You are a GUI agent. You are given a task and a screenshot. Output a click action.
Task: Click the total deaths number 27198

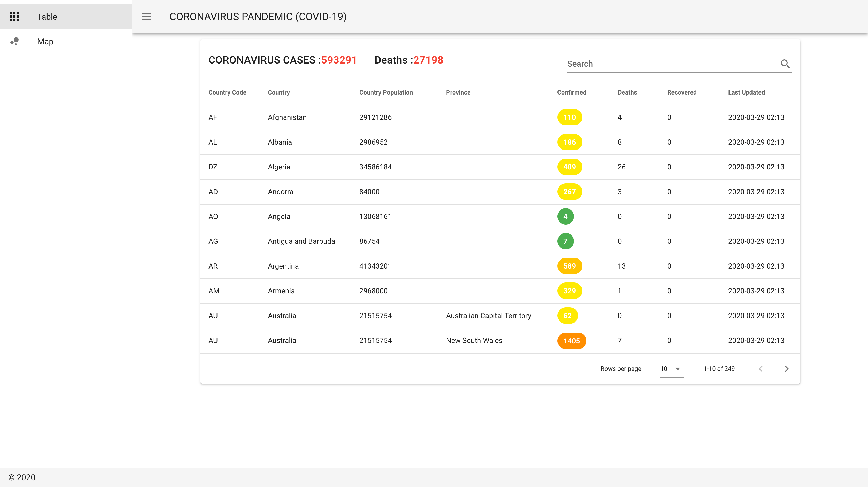pyautogui.click(x=428, y=60)
